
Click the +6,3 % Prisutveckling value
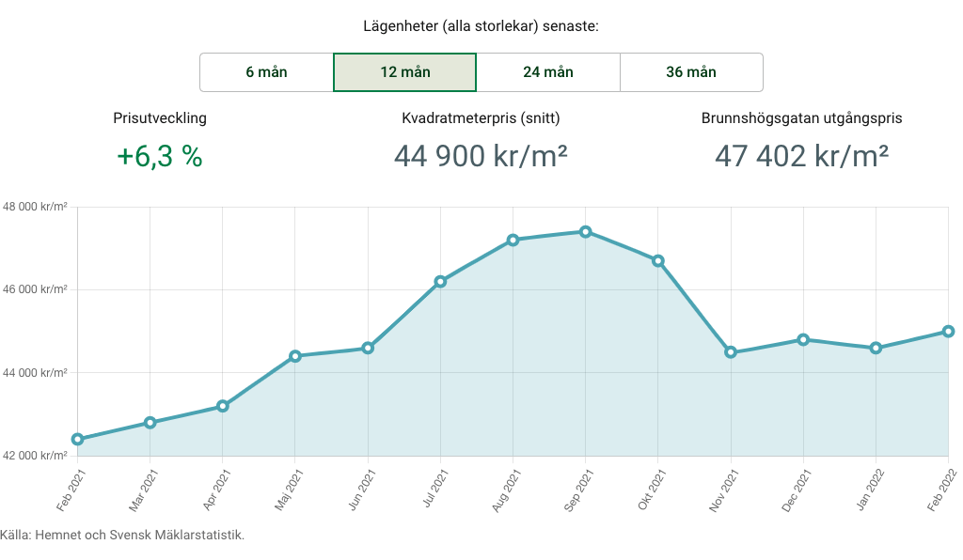160,156
